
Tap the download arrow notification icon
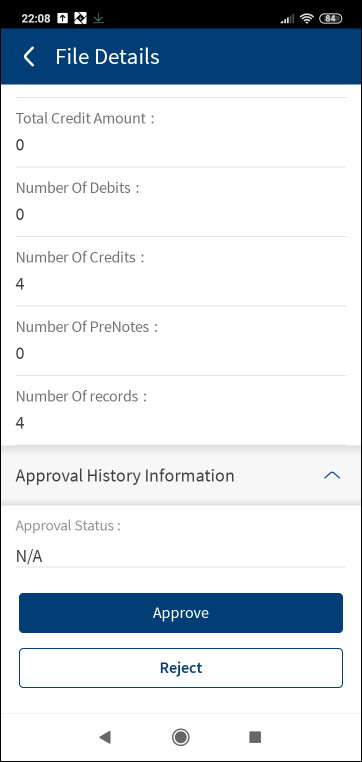99,18
